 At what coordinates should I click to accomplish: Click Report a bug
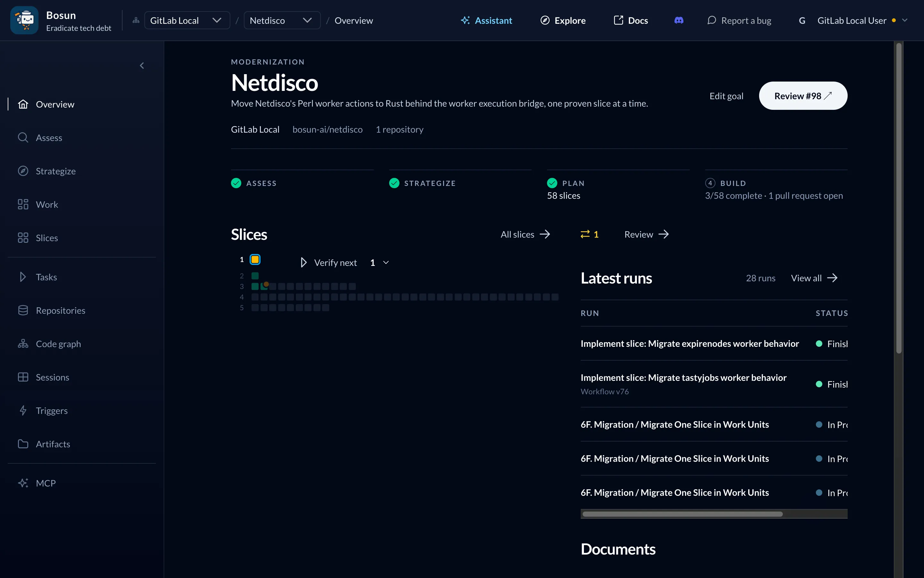(739, 20)
